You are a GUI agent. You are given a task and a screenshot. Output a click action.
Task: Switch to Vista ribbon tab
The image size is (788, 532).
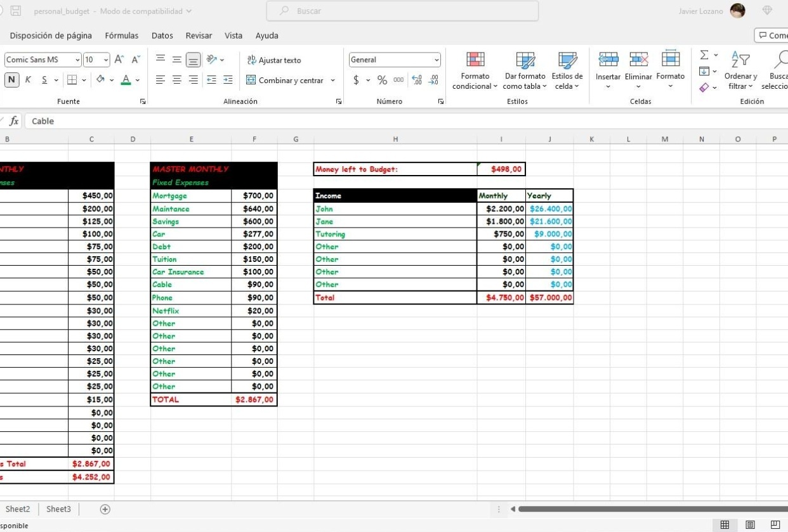[x=233, y=36]
